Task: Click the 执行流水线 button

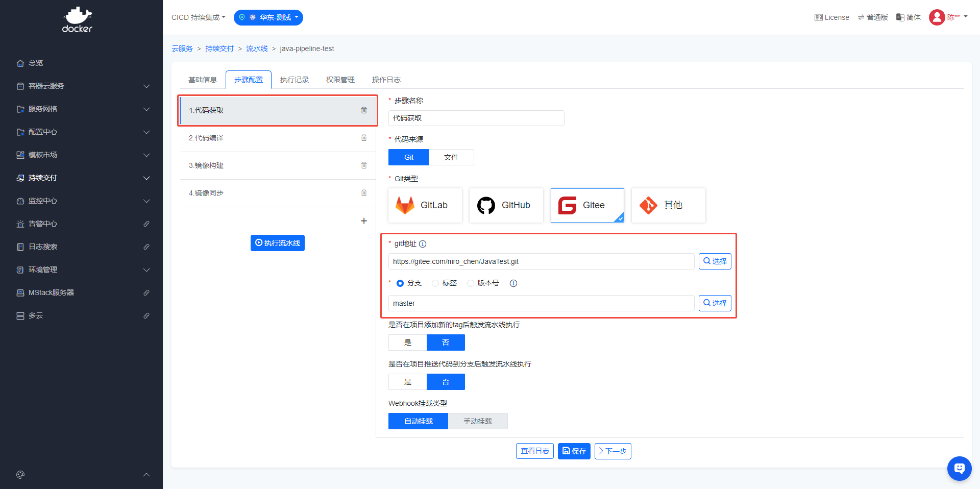Action: (278, 243)
